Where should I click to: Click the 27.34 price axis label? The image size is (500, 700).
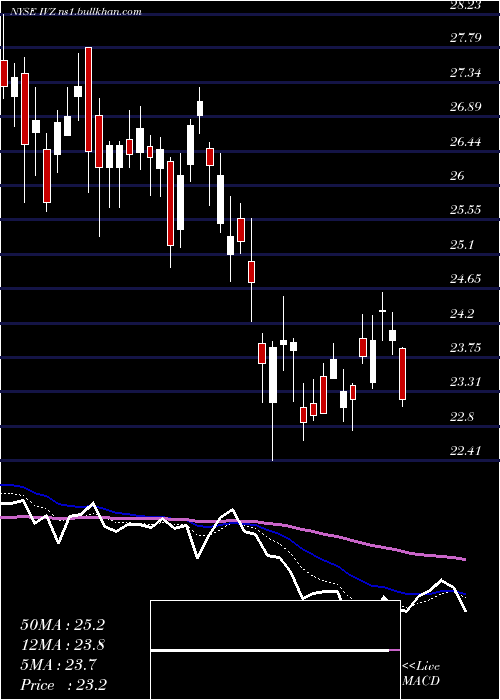pyautogui.click(x=465, y=72)
